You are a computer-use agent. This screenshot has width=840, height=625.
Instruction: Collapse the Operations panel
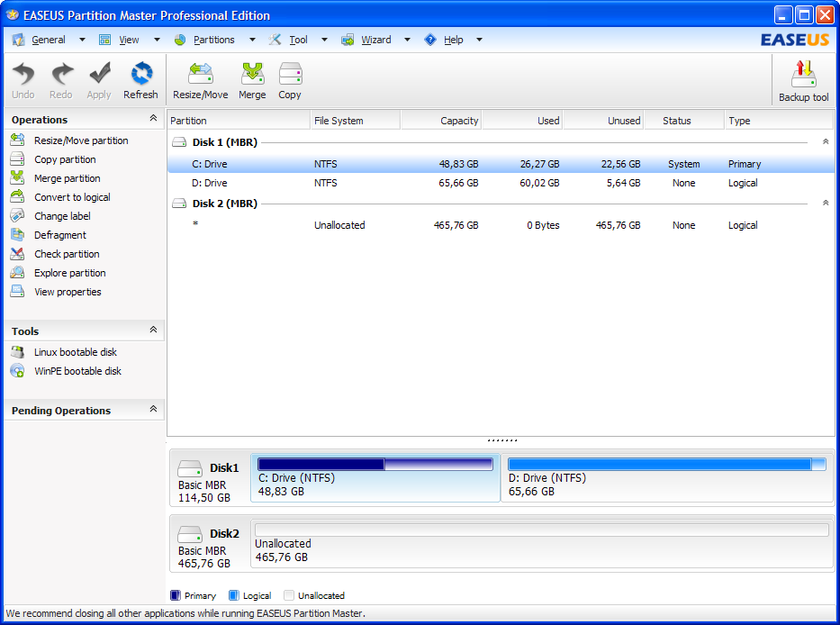coord(153,118)
